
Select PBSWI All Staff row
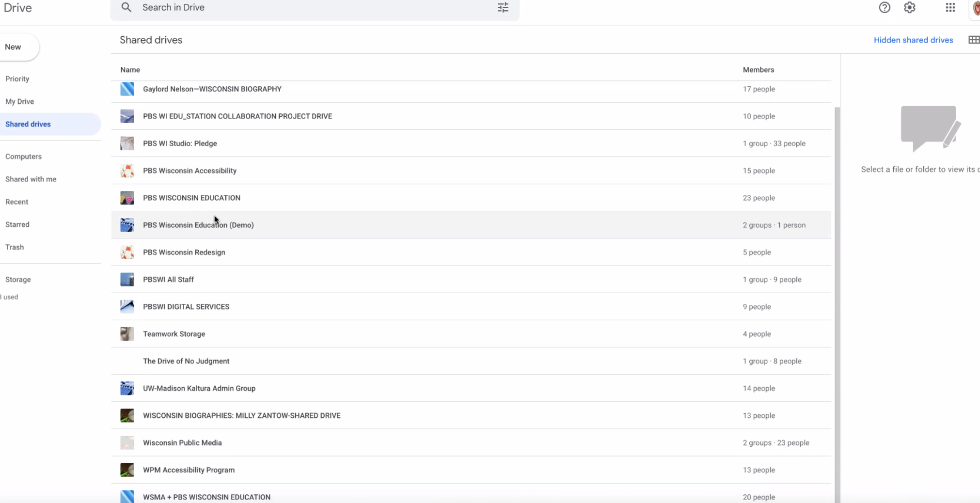click(471, 279)
